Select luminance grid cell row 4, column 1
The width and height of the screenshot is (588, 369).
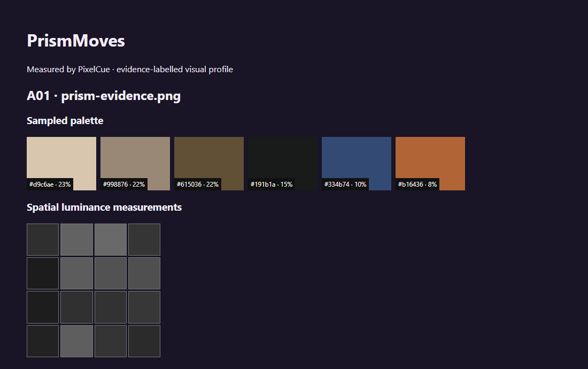[43, 341]
